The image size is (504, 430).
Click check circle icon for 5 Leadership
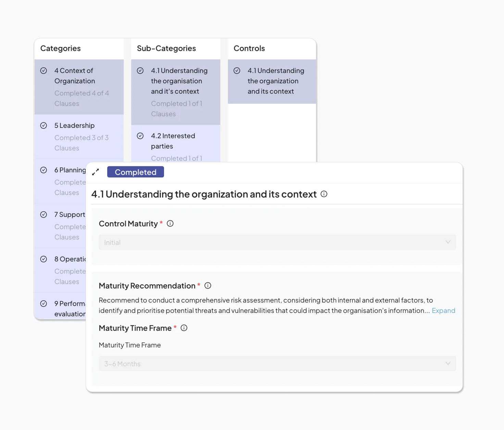tap(43, 125)
